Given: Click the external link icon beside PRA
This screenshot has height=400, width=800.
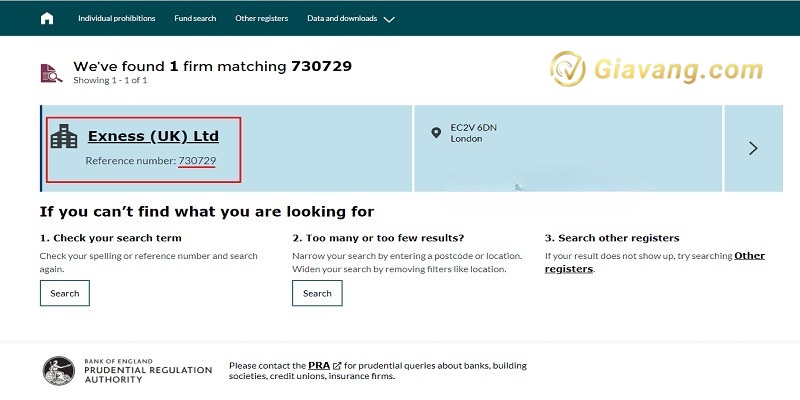Looking at the screenshot, I should coord(337,366).
